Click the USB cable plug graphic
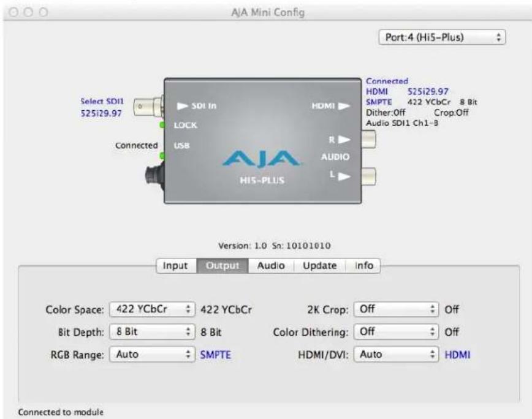The image size is (532, 419). [x=154, y=176]
